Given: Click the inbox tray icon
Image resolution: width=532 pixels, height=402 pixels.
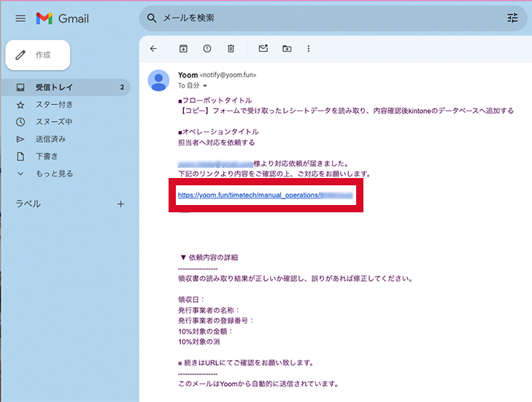Looking at the screenshot, I should pyautogui.click(x=20, y=87).
